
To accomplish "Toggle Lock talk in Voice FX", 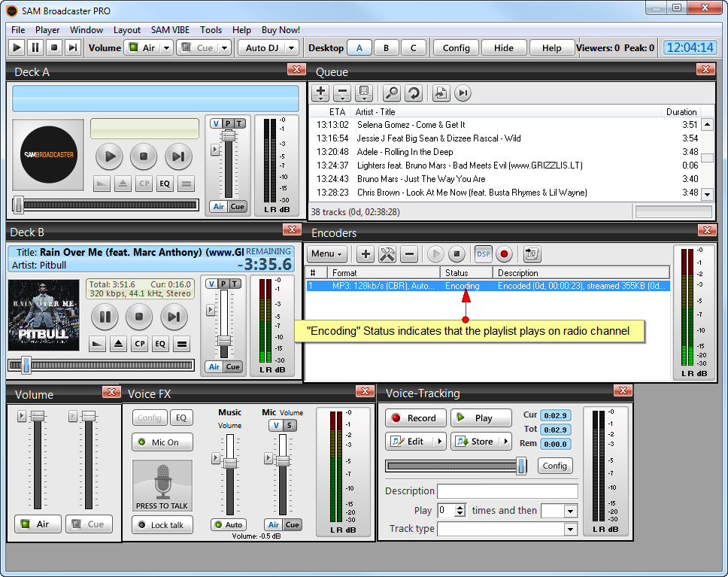I will (162, 525).
